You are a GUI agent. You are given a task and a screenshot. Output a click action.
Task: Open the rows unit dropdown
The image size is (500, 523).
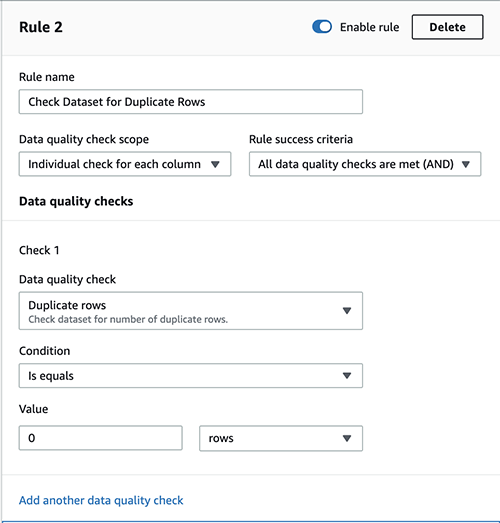[x=281, y=438]
